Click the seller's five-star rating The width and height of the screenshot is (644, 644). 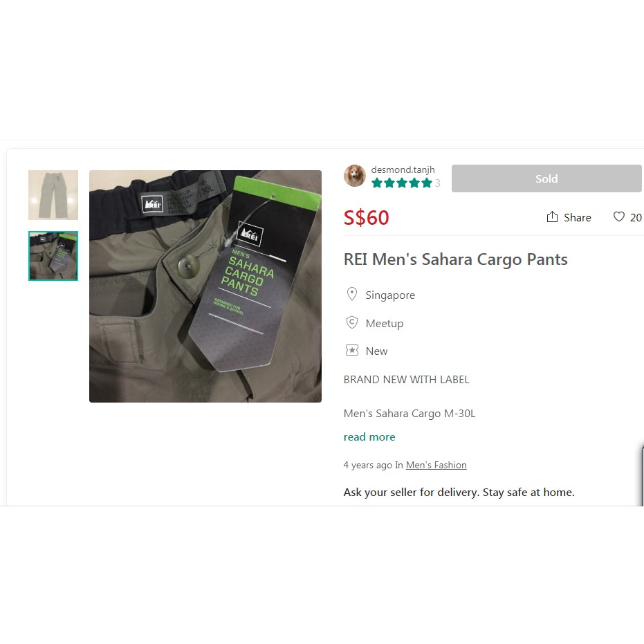[402, 183]
